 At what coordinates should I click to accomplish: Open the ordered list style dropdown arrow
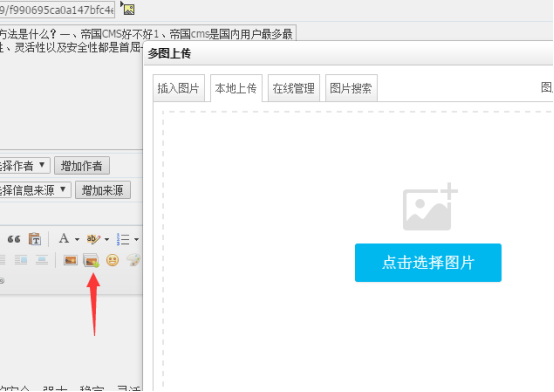point(136,239)
